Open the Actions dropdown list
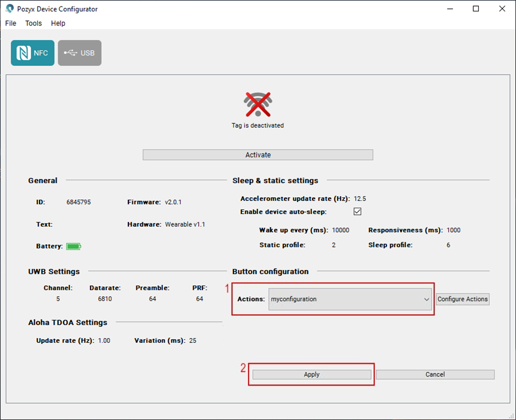This screenshot has height=420, width=516. 349,299
